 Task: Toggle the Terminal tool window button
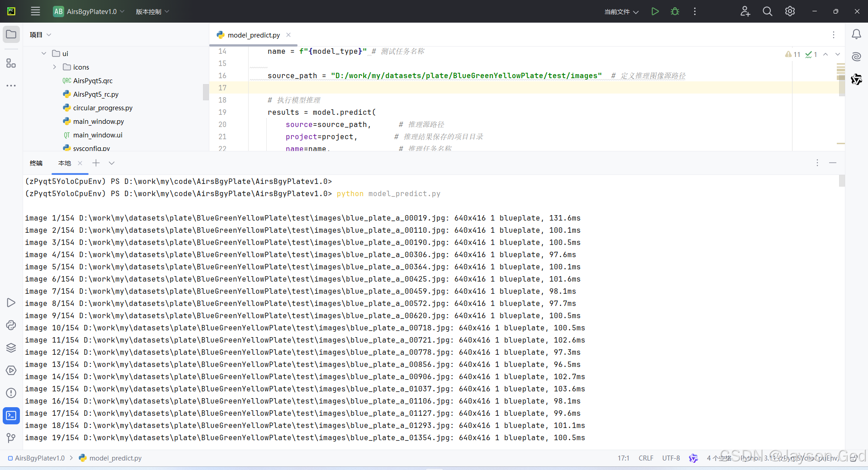(x=11, y=415)
